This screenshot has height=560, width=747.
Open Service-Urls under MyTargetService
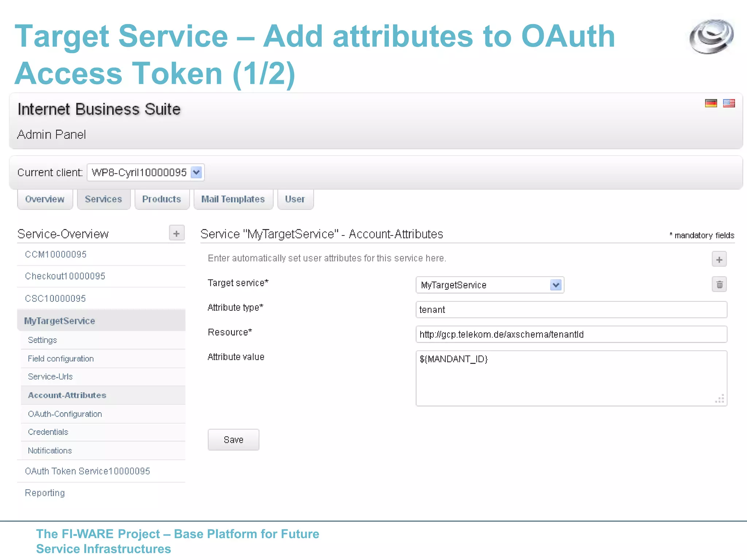[x=103, y=377]
